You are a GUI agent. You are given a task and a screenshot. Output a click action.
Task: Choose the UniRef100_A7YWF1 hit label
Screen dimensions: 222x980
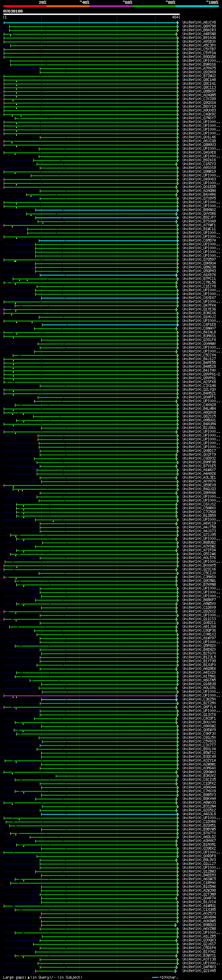click(x=199, y=225)
